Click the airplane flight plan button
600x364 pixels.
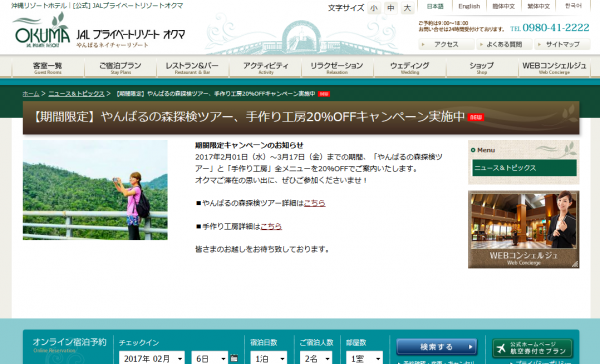pos(532,348)
